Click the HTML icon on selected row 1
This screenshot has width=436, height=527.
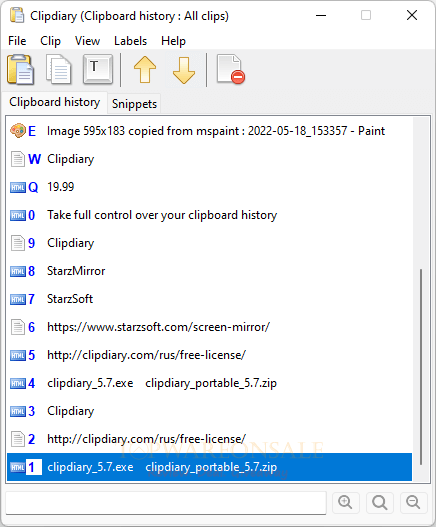(18, 467)
